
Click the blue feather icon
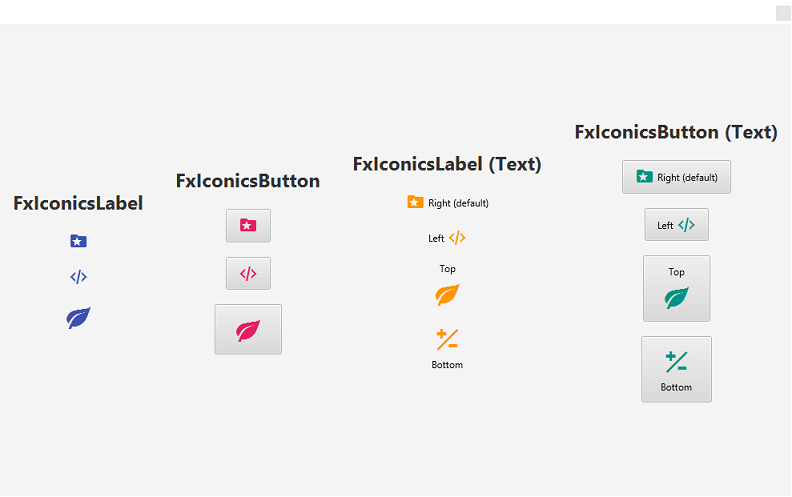point(78,318)
